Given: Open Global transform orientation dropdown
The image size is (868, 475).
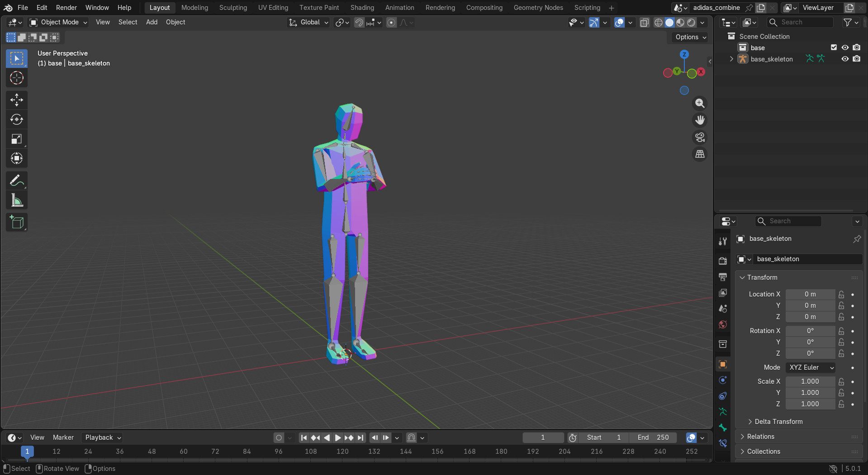Looking at the screenshot, I should (x=308, y=23).
